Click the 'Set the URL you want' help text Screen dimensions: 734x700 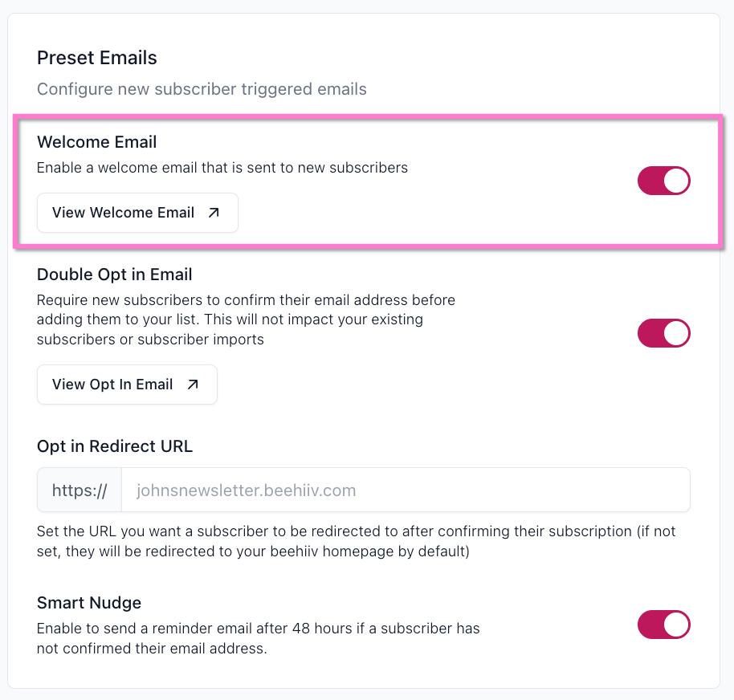[x=357, y=541]
